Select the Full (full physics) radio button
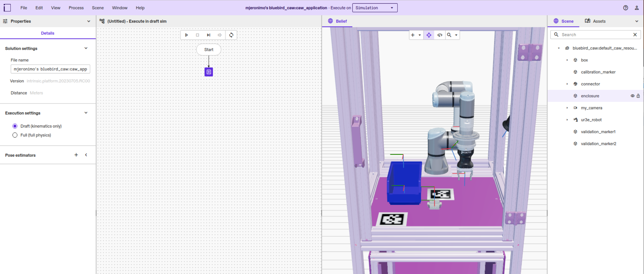 click(x=15, y=135)
